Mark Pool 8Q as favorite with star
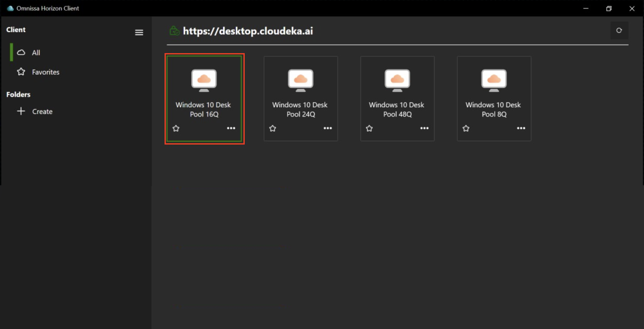The image size is (644, 329). (466, 128)
